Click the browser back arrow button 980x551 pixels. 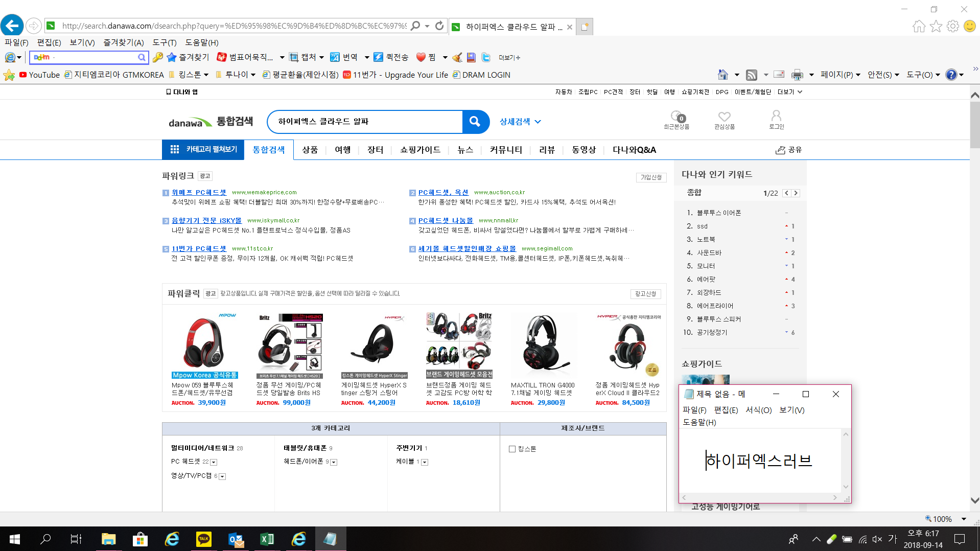click(x=12, y=26)
